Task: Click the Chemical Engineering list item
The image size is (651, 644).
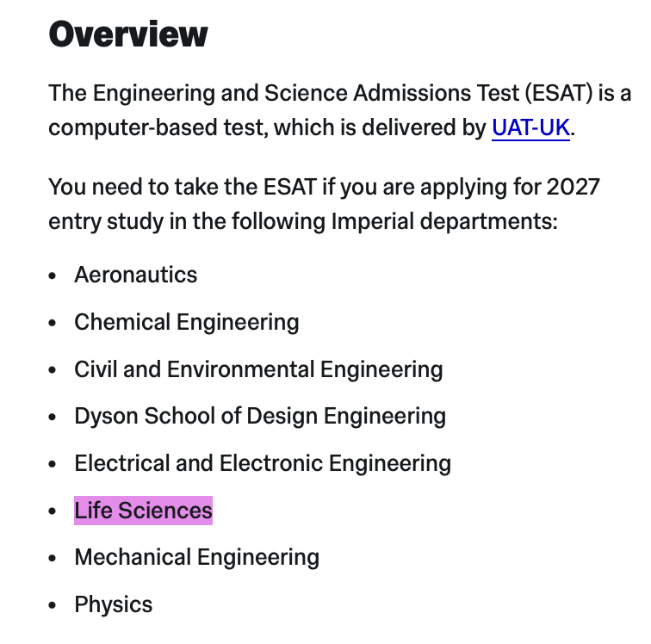Action: [187, 323]
